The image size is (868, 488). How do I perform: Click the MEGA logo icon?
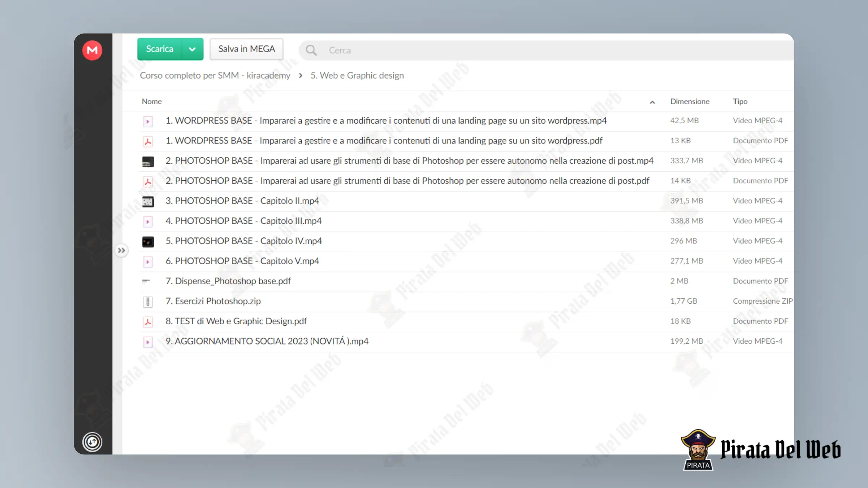click(92, 50)
